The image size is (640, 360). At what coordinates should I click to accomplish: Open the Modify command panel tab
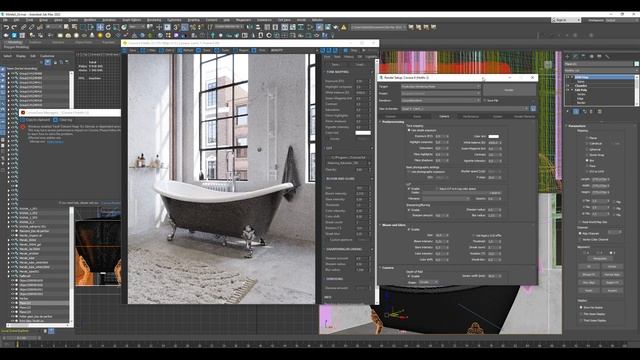point(575,56)
